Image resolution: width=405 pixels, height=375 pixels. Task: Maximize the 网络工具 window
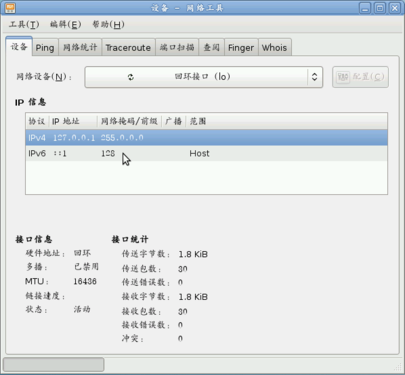[x=380, y=8]
